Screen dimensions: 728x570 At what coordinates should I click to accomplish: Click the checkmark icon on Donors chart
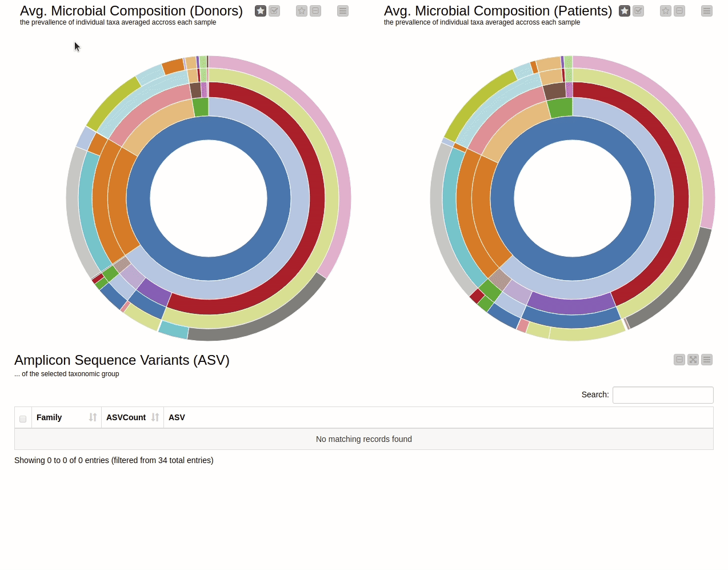[274, 11]
